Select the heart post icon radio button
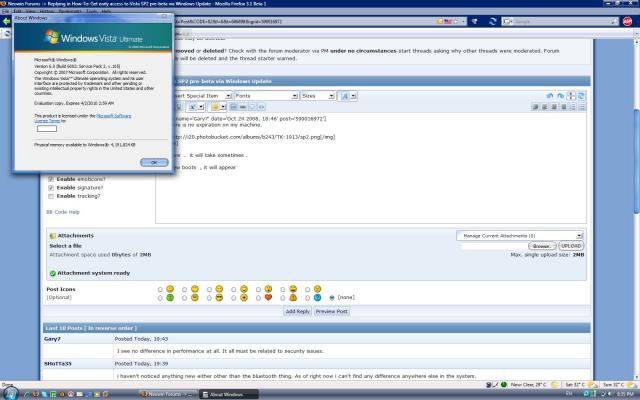 258,298
